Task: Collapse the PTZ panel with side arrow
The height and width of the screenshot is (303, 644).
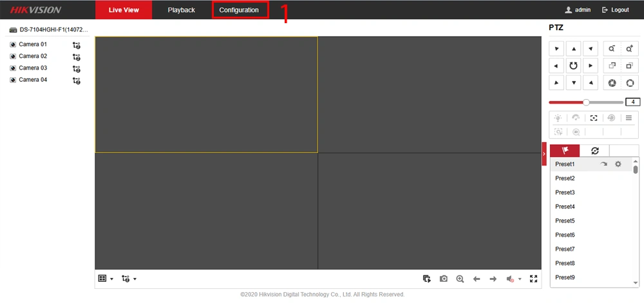Action: click(x=544, y=153)
